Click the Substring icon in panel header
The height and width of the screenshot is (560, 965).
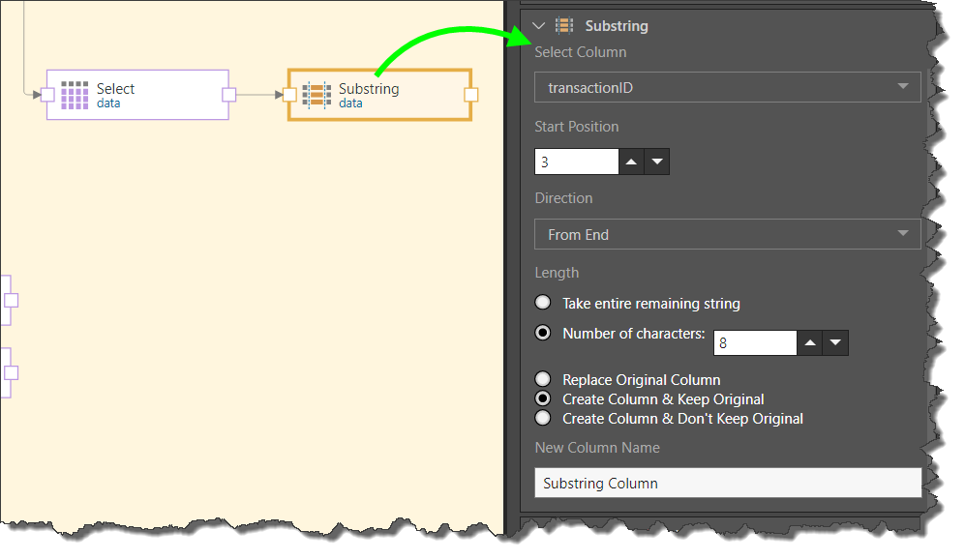tap(564, 26)
